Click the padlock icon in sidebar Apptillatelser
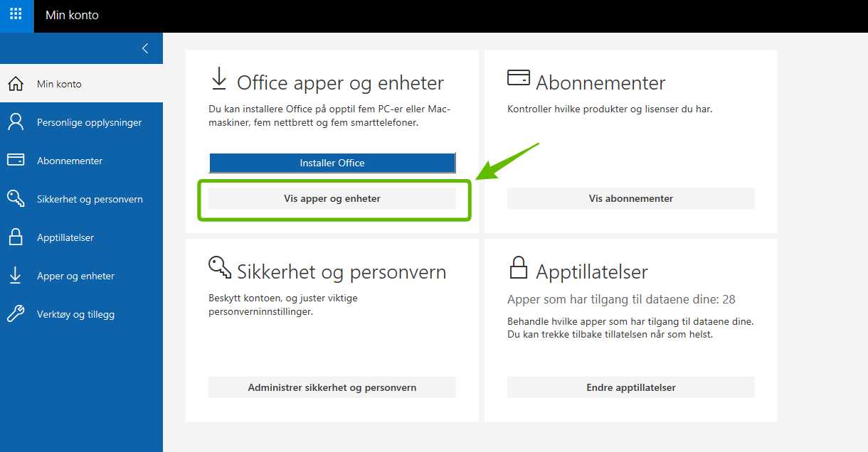The image size is (868, 452). point(15,237)
